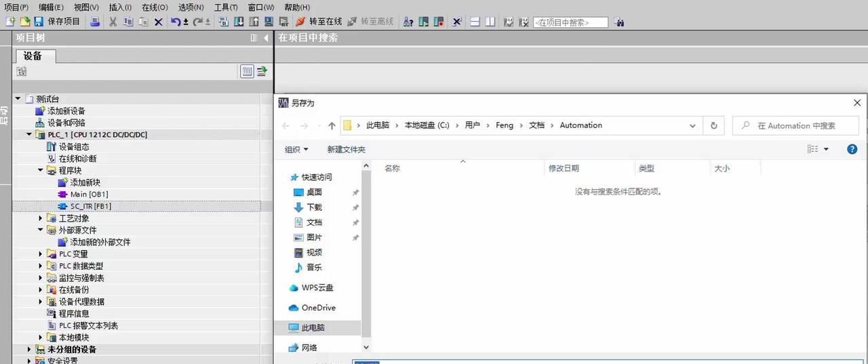The image size is (868, 364).
Task: Split editor space vertically icon
Action: tap(490, 22)
